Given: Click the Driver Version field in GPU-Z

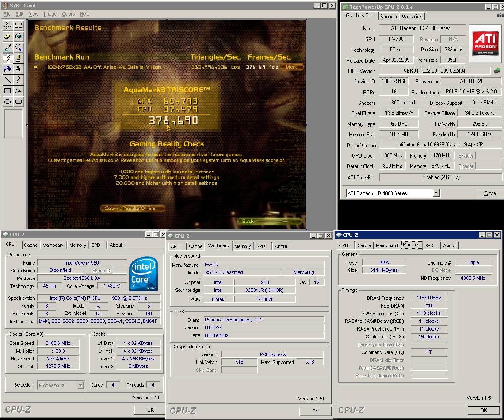Looking at the screenshot, I should [440, 145].
